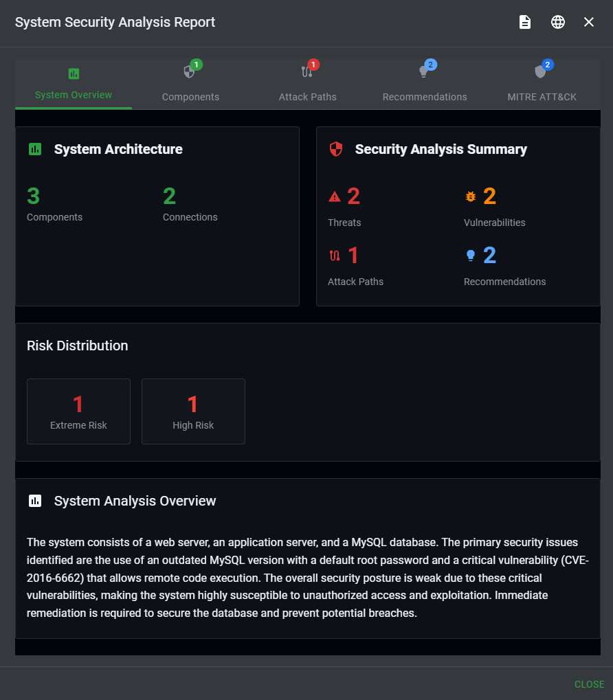Click the blue 2 Recommendations count
The height and width of the screenshot is (700, 613).
[x=490, y=256]
